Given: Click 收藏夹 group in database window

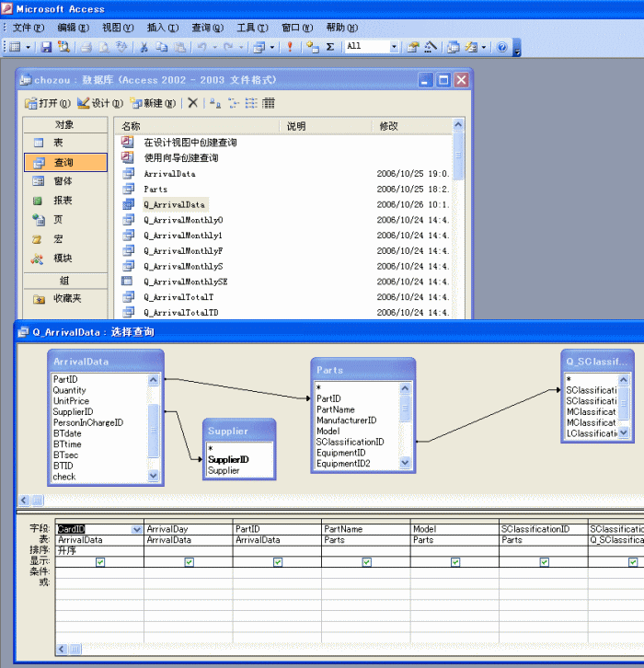Looking at the screenshot, I should point(65,299).
